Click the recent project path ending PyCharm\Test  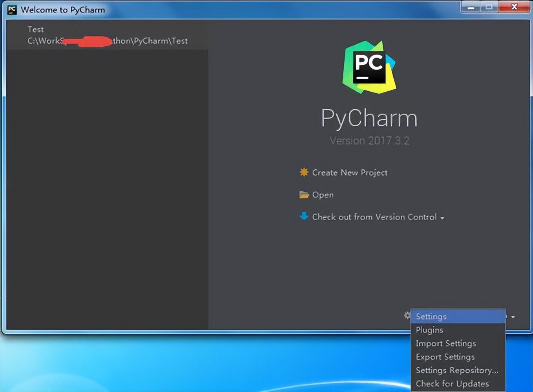tap(108, 41)
